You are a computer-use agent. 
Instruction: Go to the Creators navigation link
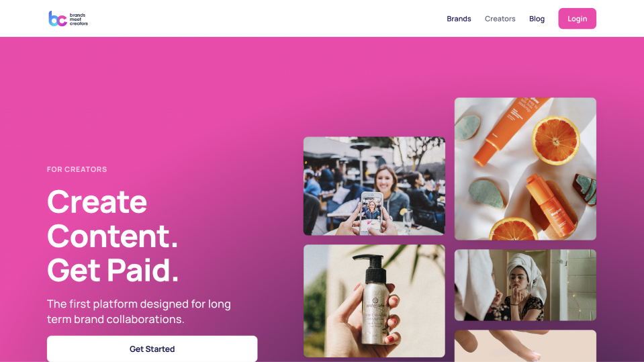tap(500, 19)
